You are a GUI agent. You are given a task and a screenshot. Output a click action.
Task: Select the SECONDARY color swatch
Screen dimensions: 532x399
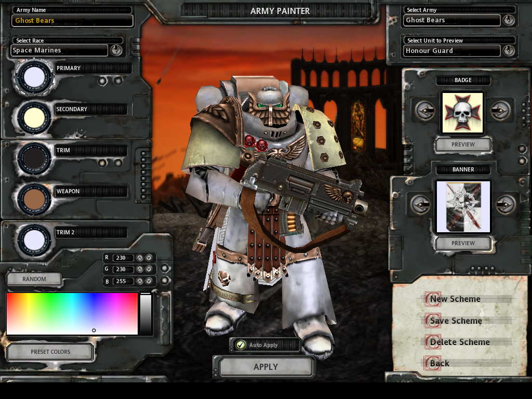pyautogui.click(x=34, y=117)
